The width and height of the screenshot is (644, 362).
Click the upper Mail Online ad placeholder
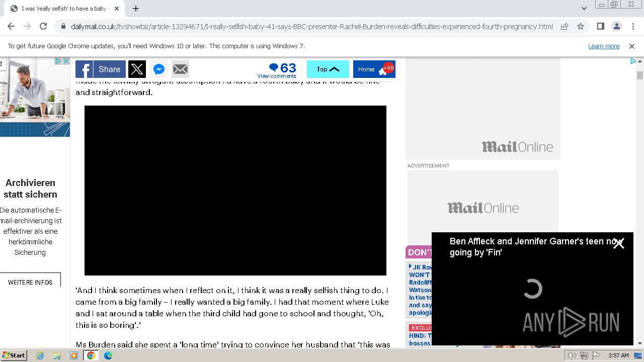click(483, 109)
